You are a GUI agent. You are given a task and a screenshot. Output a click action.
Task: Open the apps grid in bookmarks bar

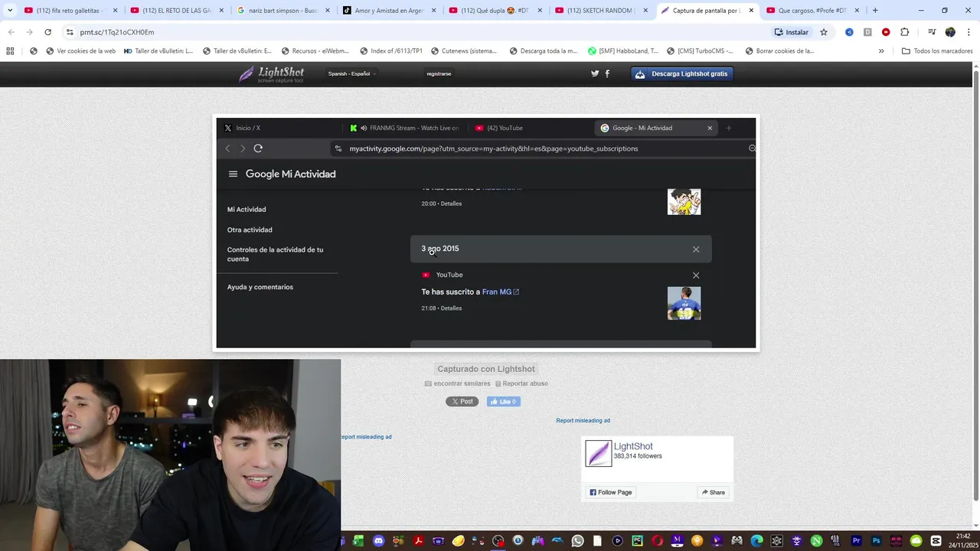click(10, 51)
